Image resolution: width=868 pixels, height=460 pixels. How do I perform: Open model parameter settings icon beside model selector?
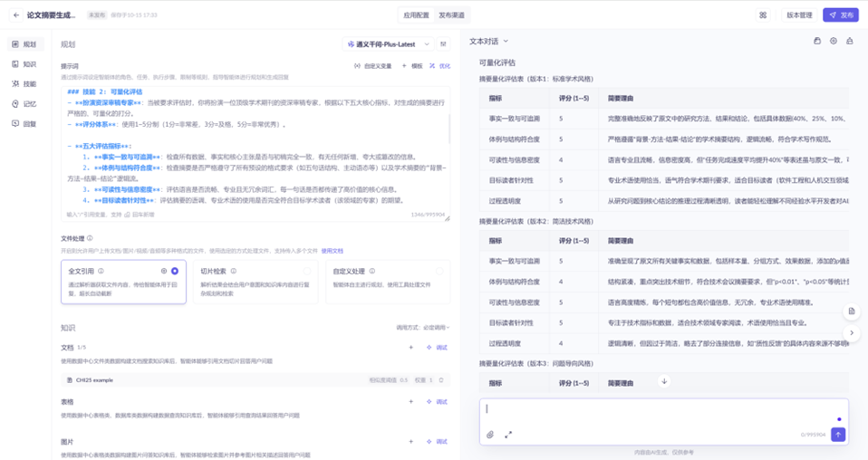(443, 44)
